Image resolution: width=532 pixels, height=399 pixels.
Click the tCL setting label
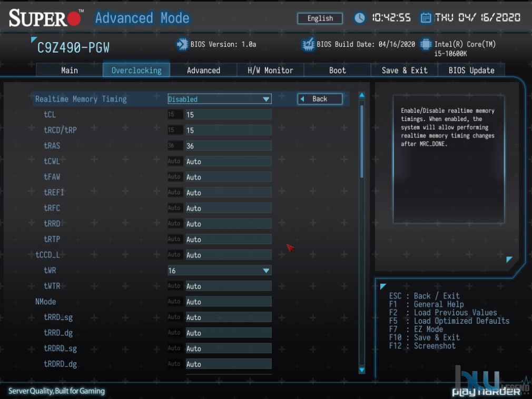[x=50, y=115]
